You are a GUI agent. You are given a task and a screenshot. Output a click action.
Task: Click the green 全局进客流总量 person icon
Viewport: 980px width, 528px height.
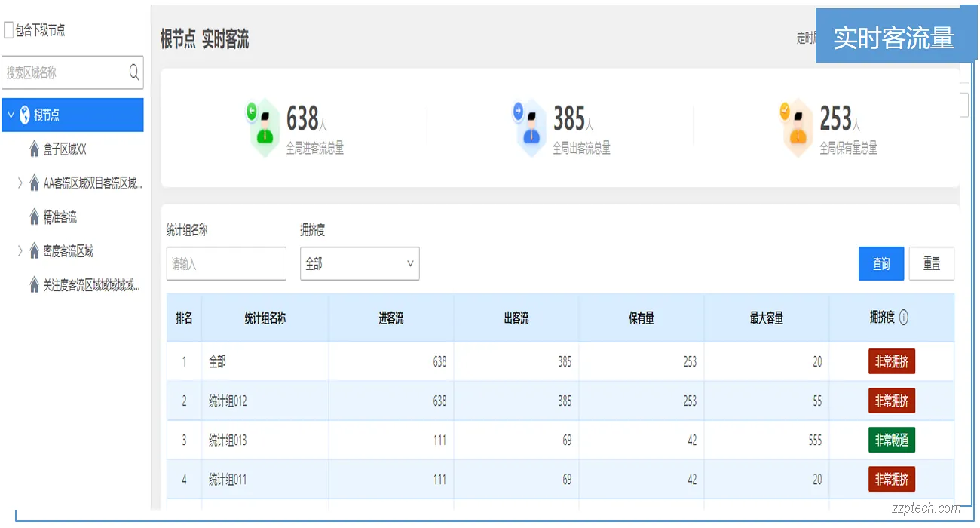tap(263, 128)
